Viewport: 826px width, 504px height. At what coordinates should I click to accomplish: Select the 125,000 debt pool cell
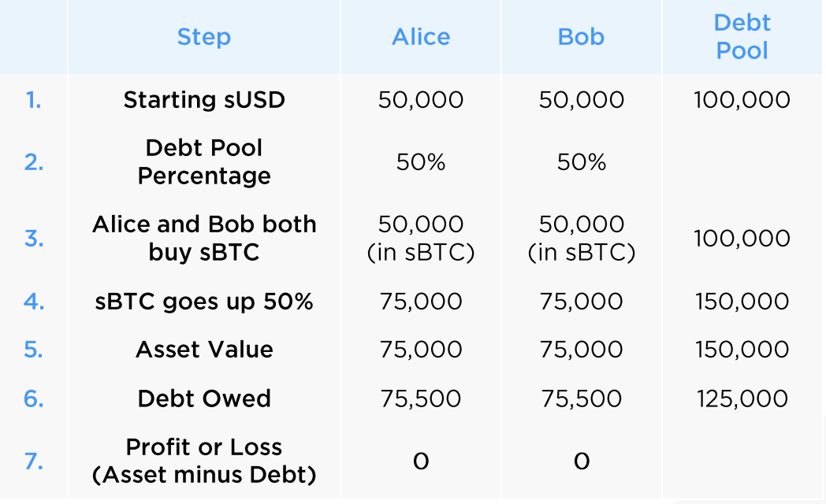[742, 398]
